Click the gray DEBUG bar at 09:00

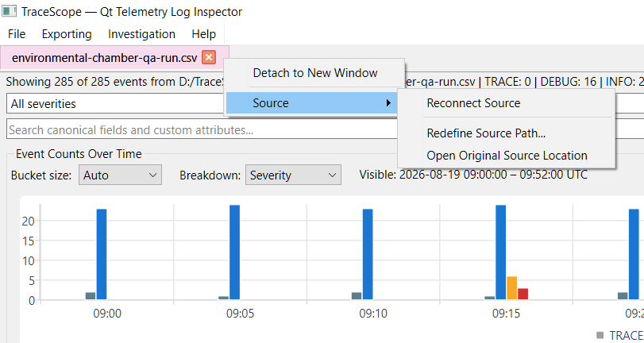[91, 296]
